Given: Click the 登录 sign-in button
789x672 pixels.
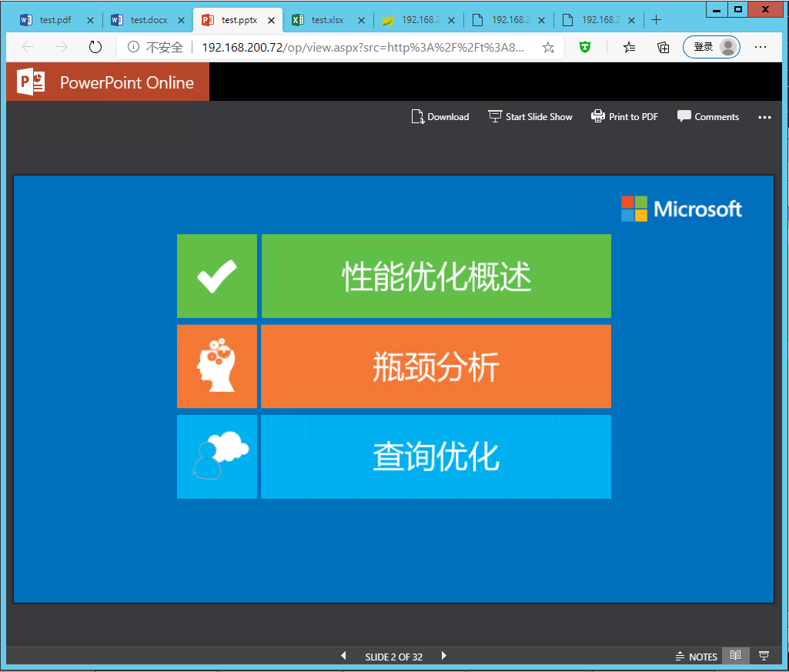Looking at the screenshot, I should (x=711, y=47).
